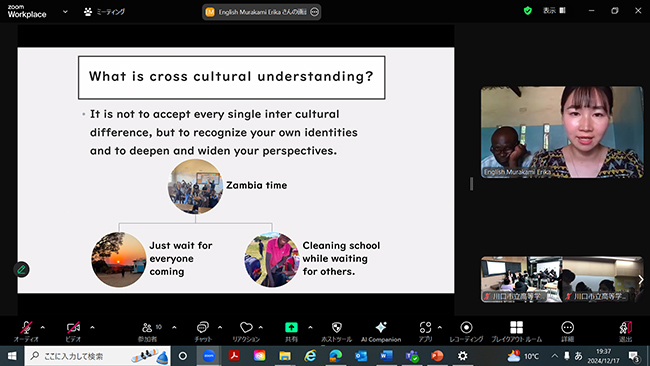The height and width of the screenshot is (366, 650).
Task: Open Microsoft Teams from taskbar
Action: (x=412, y=356)
